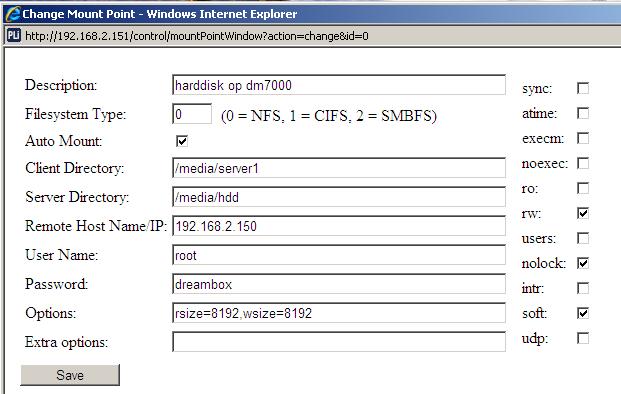
Task: Click the "Auto Mount:" label
Action: pos(64,141)
